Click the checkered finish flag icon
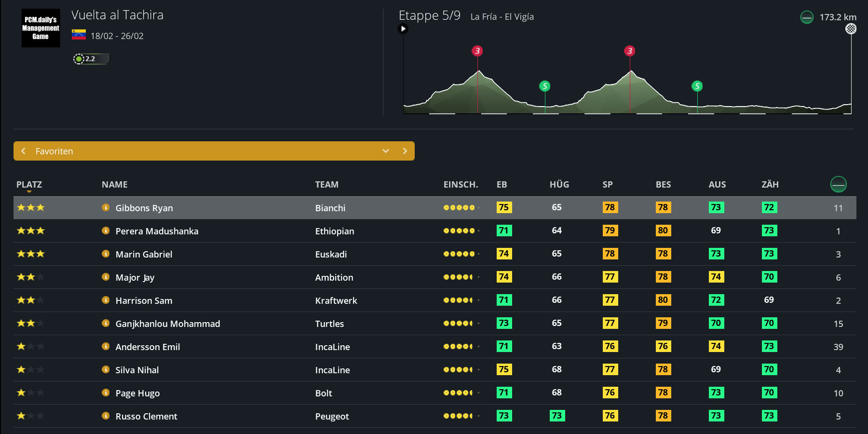The height and width of the screenshot is (434, 868). click(x=851, y=29)
